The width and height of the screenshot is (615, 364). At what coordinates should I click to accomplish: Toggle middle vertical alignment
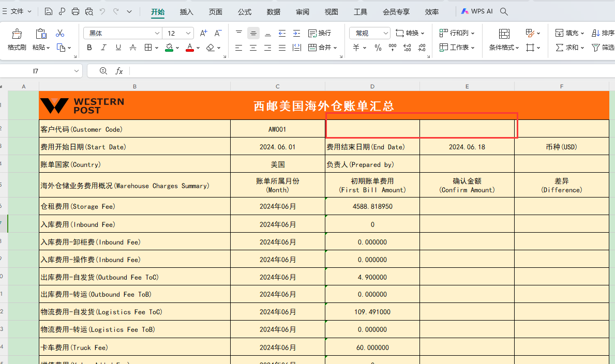pyautogui.click(x=253, y=33)
